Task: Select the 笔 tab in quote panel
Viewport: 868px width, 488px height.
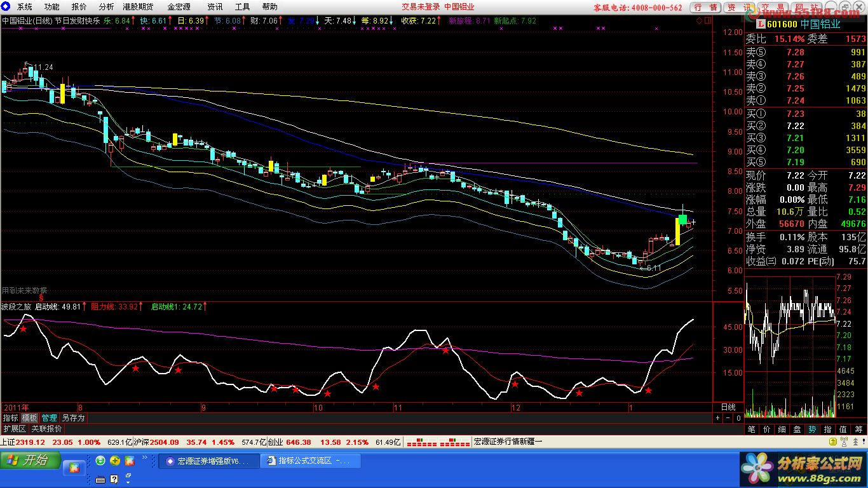Action: pyautogui.click(x=752, y=430)
